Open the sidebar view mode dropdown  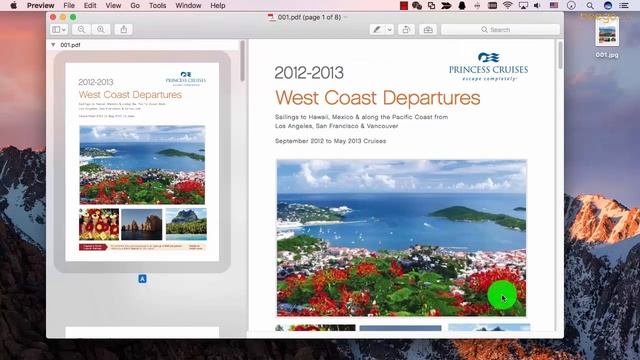[x=59, y=29]
